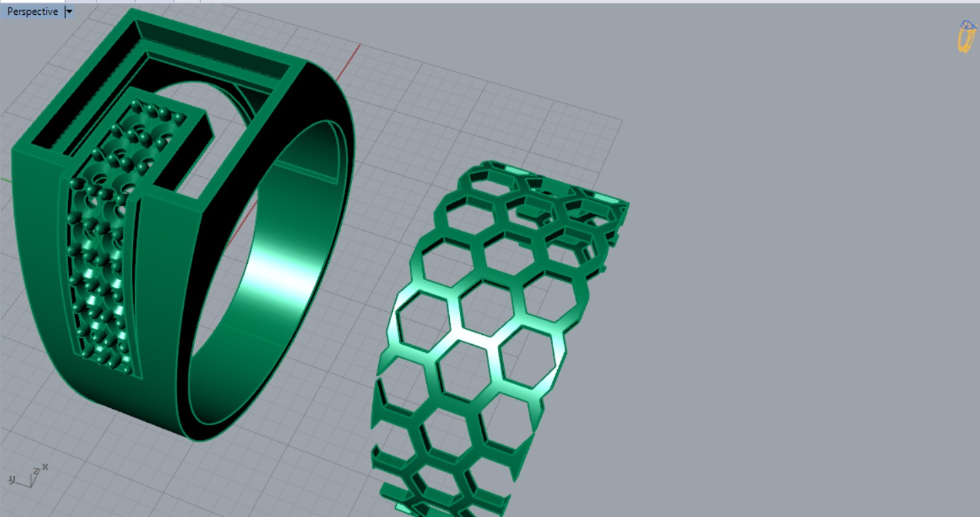Click the XYZ world axes icon
980x517 pixels.
click(28, 476)
